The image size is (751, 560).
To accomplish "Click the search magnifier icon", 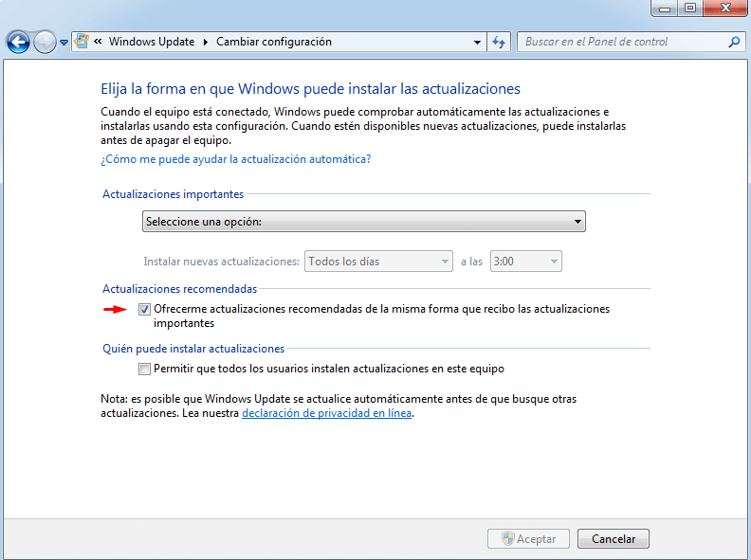I will 734,42.
